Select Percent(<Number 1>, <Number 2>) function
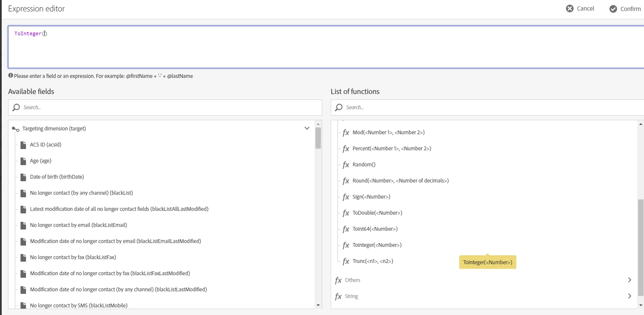Screen dimensions: 644x315 pyautogui.click(x=392, y=149)
